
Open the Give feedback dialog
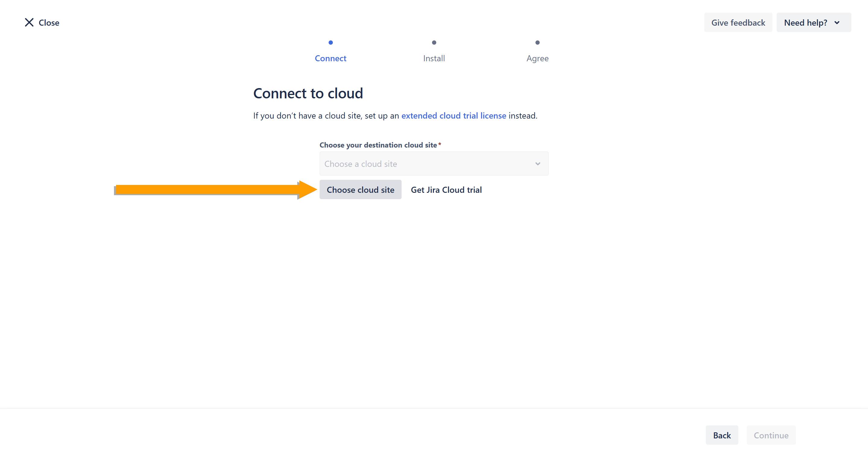738,23
